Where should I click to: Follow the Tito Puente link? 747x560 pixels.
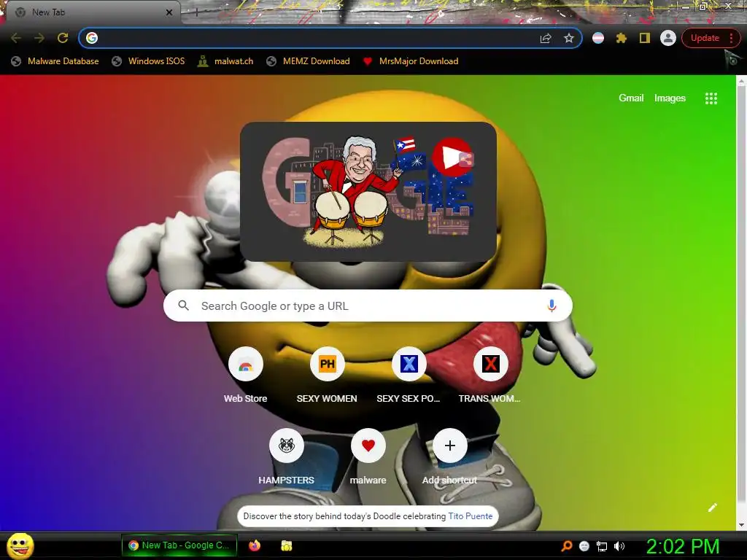click(471, 516)
